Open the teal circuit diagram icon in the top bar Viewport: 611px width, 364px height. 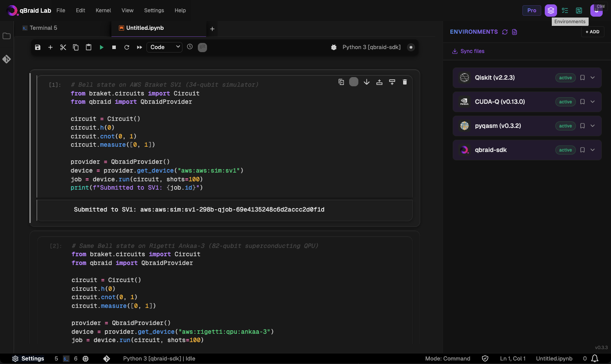579,11
